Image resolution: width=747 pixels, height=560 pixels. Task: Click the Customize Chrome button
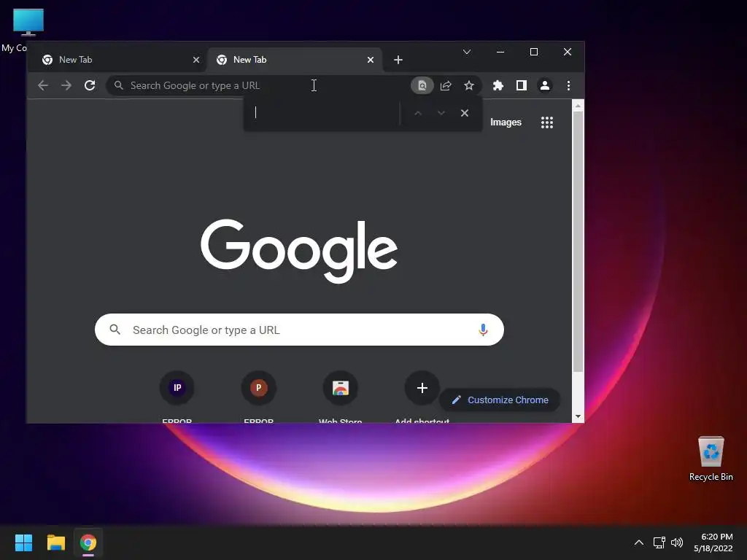point(499,400)
